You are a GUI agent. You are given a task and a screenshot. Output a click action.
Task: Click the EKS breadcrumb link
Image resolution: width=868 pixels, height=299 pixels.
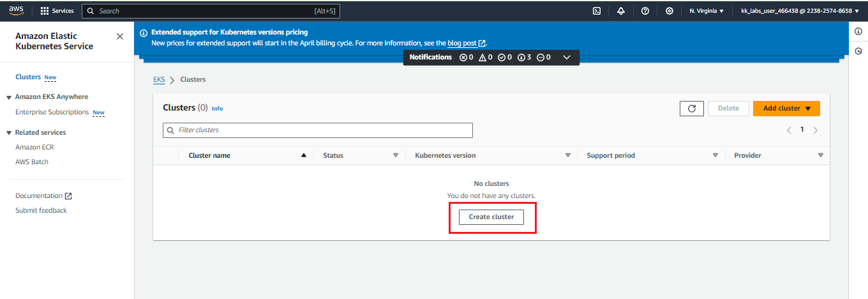(x=159, y=80)
